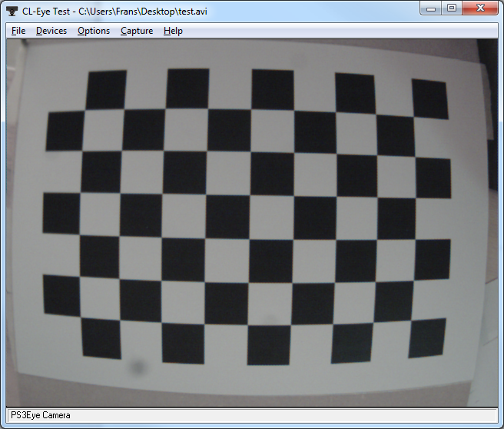
Task: Click the CL-Eye camera icon in title bar
Action: 12,10
